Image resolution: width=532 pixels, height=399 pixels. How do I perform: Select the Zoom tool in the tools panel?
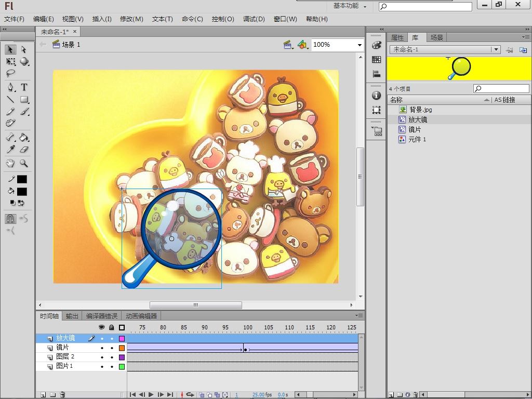click(24, 163)
